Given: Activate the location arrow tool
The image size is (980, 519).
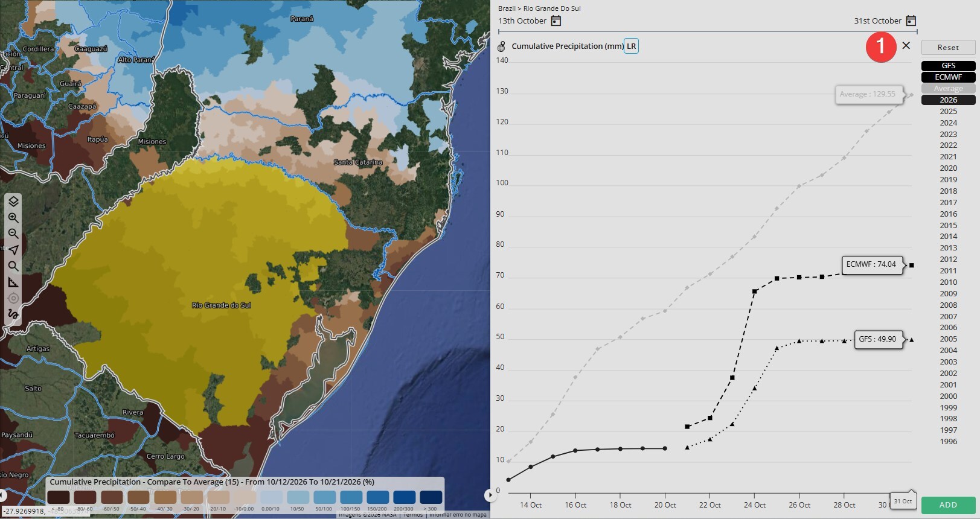Looking at the screenshot, I should click(13, 250).
